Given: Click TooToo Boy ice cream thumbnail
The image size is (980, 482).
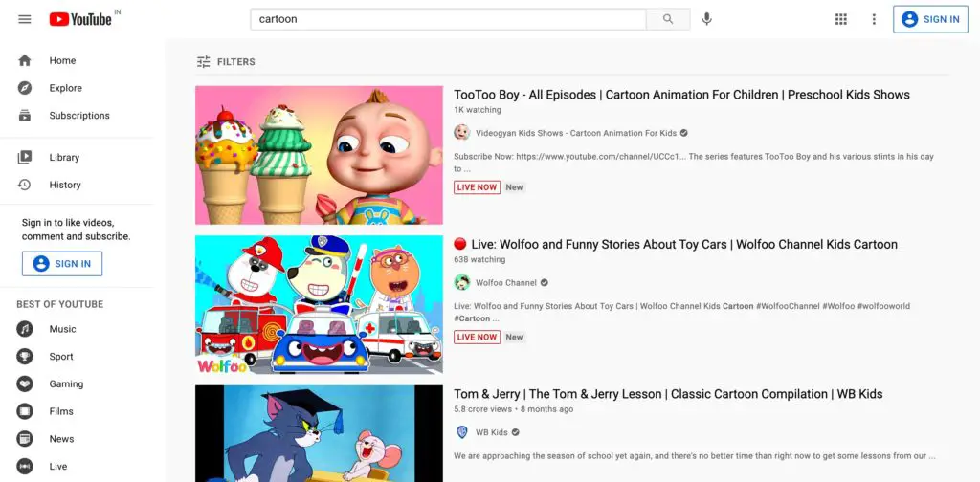Looking at the screenshot, I should [319, 155].
